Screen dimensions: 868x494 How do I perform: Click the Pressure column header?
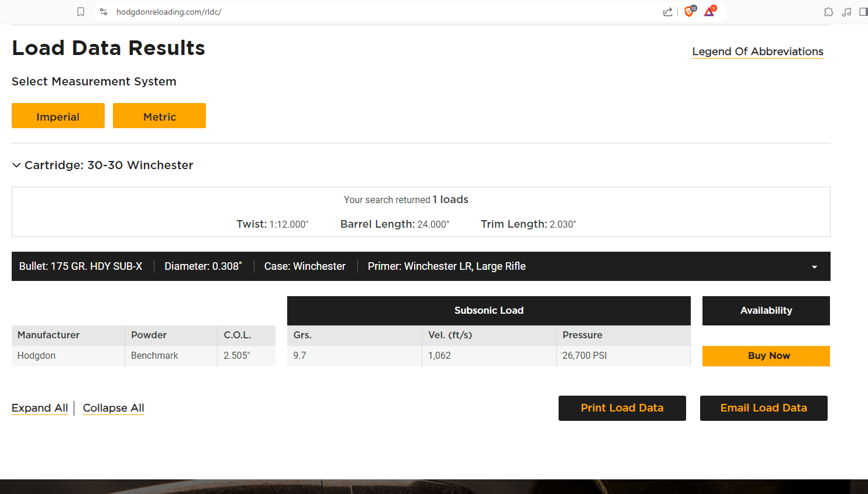click(623, 335)
